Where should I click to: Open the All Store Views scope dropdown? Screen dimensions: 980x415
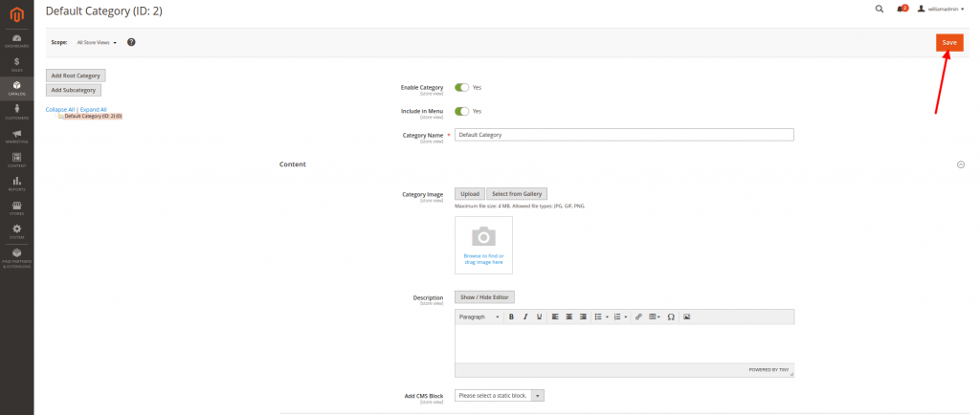click(x=97, y=42)
